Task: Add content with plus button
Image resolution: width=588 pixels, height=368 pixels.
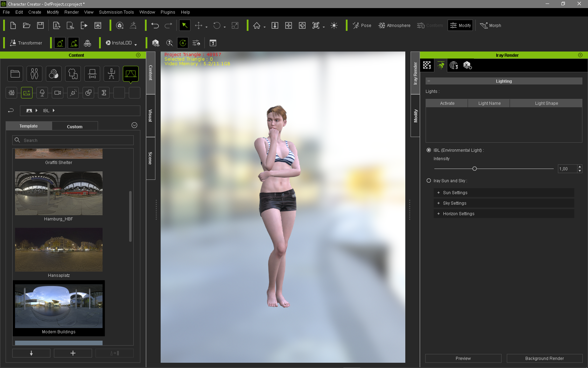Action: [x=73, y=353]
